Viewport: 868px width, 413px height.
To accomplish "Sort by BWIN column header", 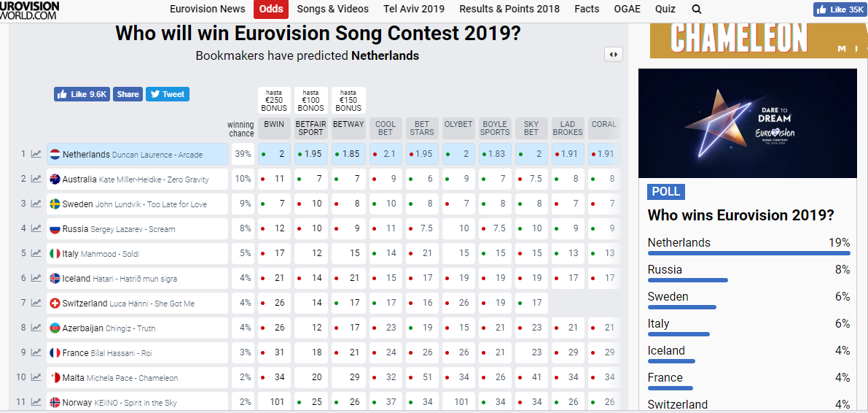I will (274, 125).
